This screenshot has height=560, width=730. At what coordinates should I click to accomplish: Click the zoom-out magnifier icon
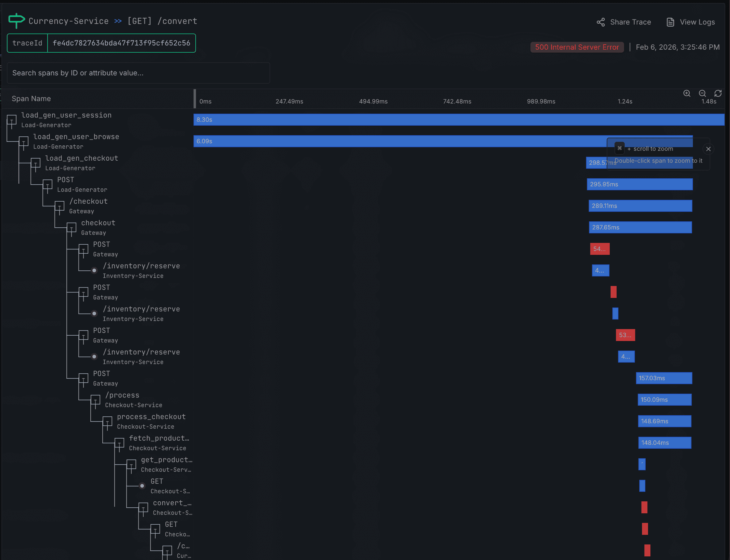[x=702, y=94]
